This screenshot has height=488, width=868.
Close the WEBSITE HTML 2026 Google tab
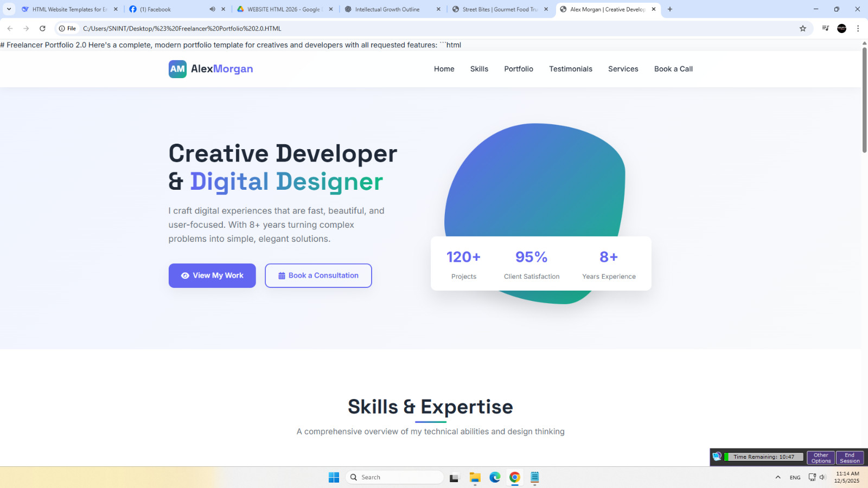point(331,9)
